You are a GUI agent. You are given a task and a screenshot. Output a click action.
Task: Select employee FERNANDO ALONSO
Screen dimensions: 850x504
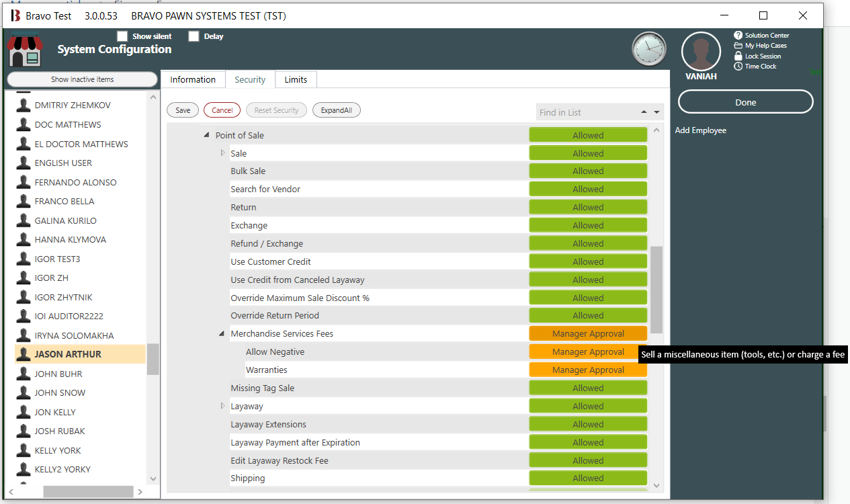[75, 183]
